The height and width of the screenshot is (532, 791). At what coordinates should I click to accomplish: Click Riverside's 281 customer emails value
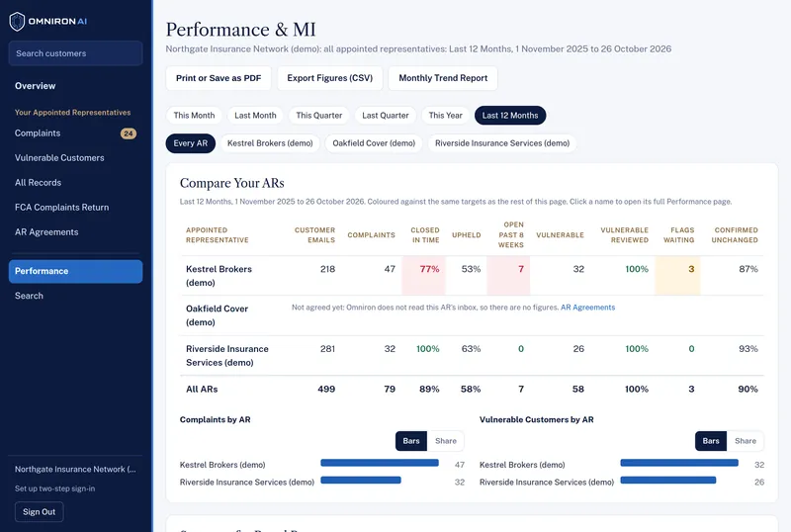327,349
